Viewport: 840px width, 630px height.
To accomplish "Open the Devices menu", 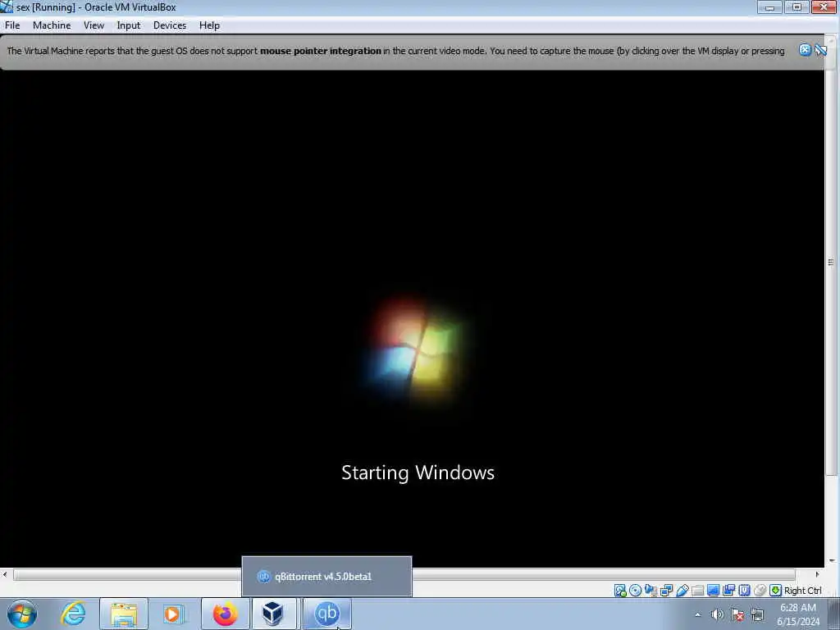I will click(170, 25).
